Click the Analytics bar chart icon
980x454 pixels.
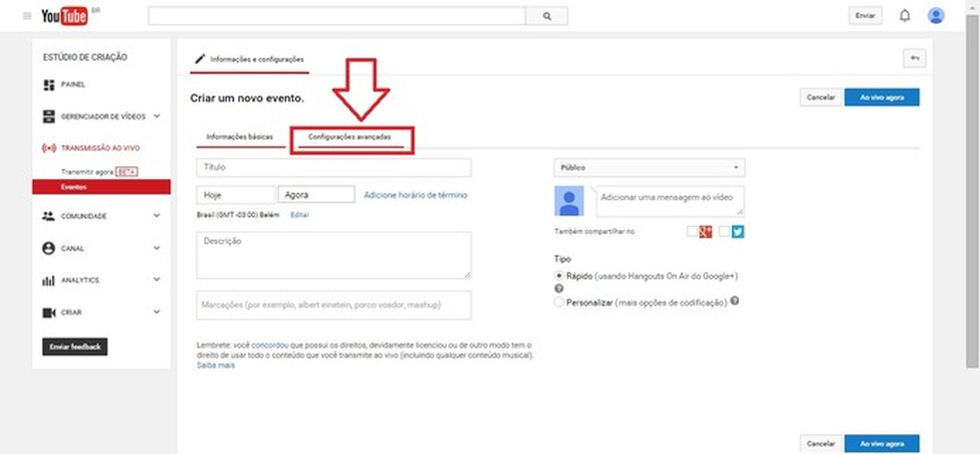point(49,281)
